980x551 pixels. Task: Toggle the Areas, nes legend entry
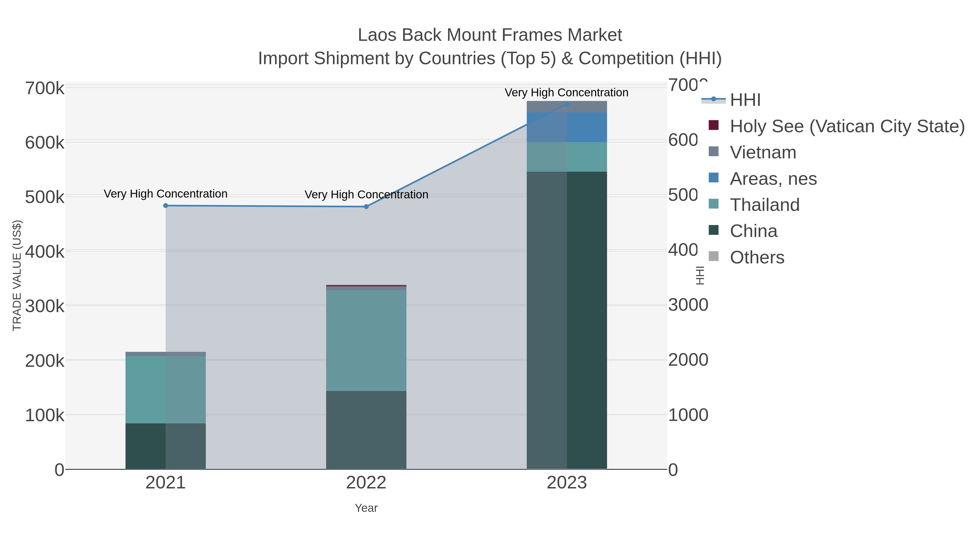coord(762,178)
